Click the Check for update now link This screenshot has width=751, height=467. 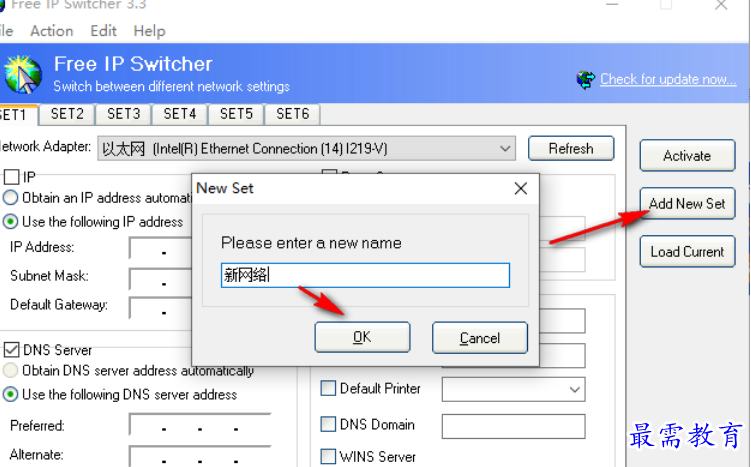[668, 79]
